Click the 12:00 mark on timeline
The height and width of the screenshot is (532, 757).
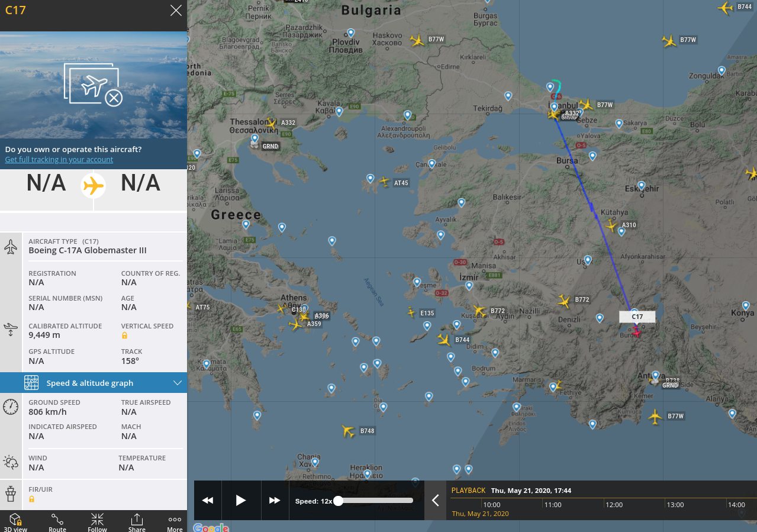614,505
